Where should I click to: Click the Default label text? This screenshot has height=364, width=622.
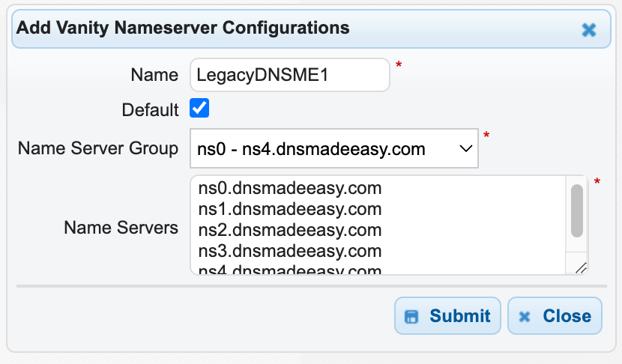coord(151,110)
